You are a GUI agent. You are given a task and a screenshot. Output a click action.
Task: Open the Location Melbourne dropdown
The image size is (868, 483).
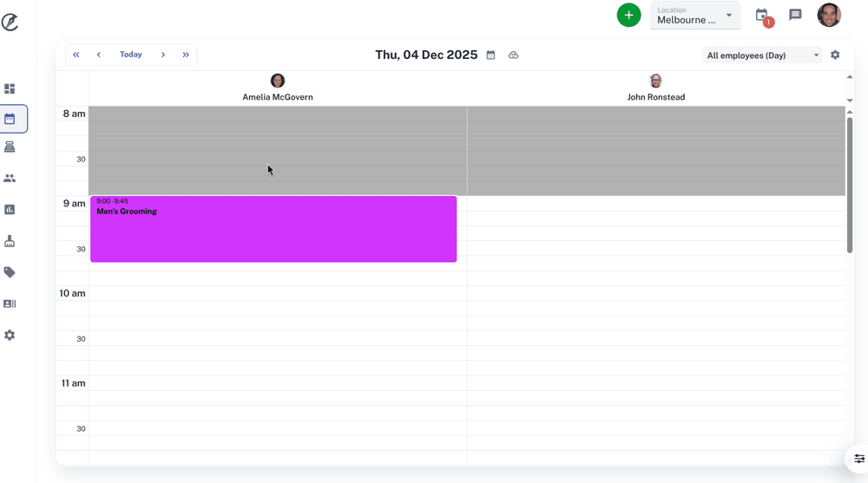click(694, 16)
